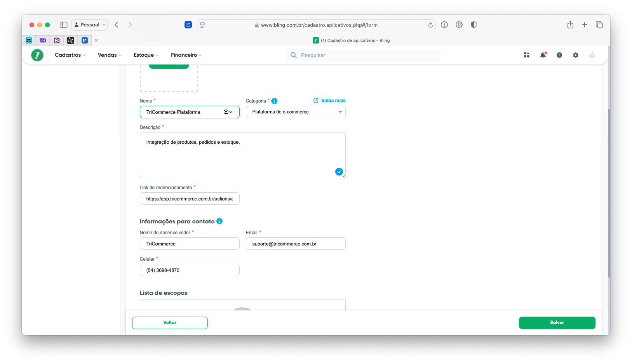This screenshot has height=364, width=632.
Task: Open the help question mark icon
Action: [559, 55]
